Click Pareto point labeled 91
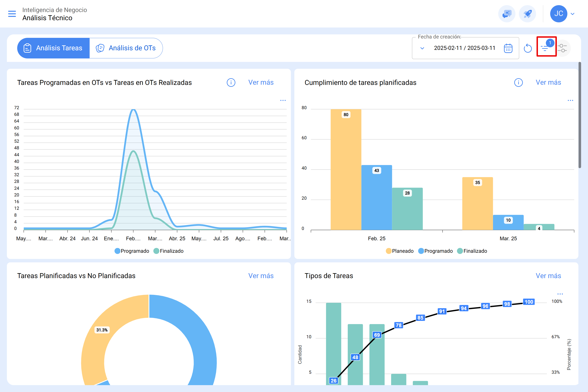The image size is (588, 392). point(442,311)
